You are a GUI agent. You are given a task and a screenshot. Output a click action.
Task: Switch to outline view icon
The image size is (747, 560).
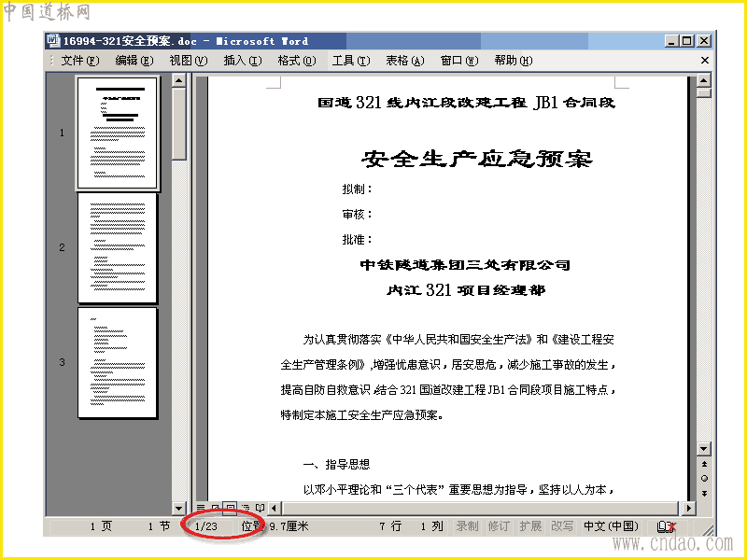point(246,508)
